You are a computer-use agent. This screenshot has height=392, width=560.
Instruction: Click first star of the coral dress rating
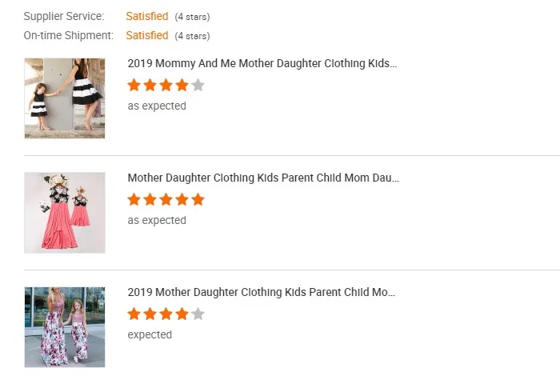click(134, 199)
